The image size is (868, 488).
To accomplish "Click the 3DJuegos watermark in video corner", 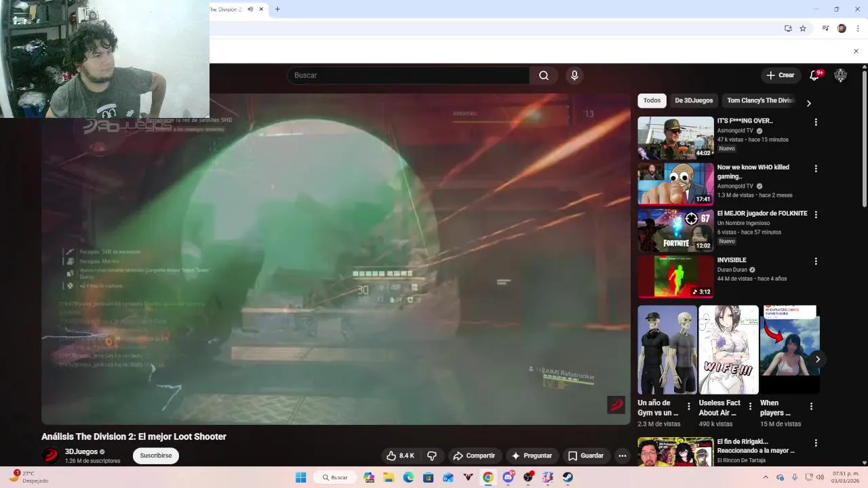I will tap(616, 405).
